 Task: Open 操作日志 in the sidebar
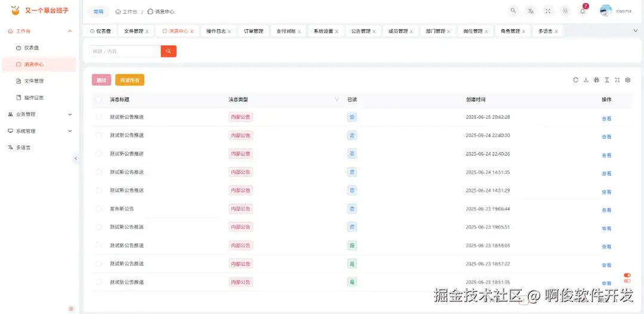pos(39,98)
